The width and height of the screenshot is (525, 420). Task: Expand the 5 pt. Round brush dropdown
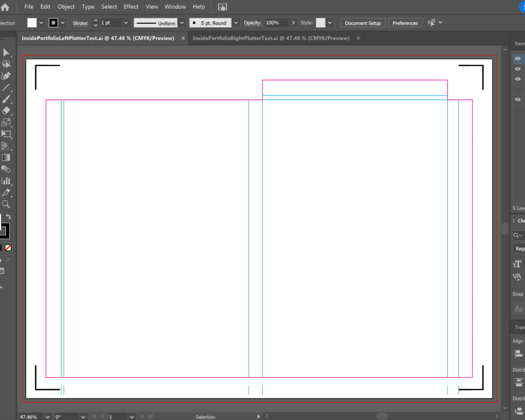(236, 23)
